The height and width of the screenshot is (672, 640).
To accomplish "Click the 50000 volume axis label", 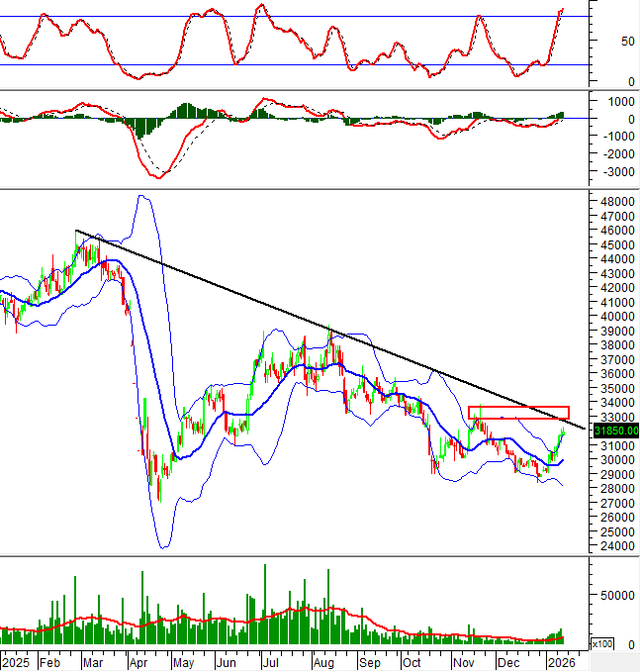I will click(615, 596).
